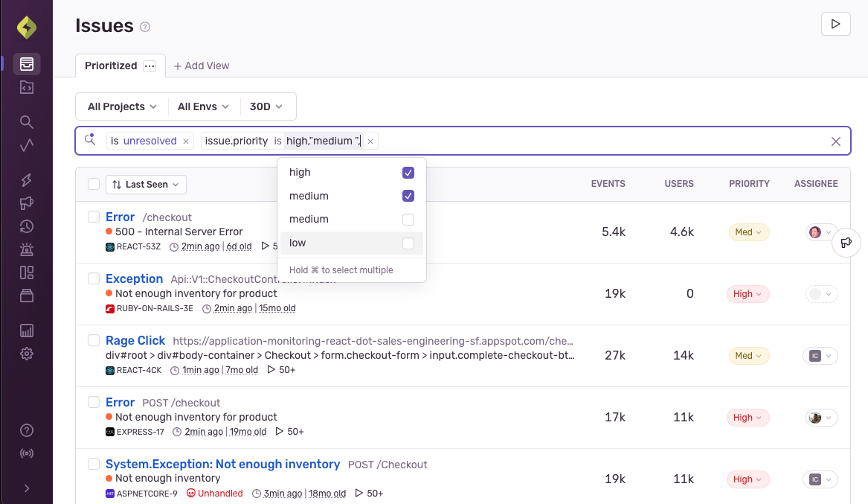This screenshot has height=504, width=868.
Task: Select the Rage Click issue checkbox
Action: click(x=94, y=340)
